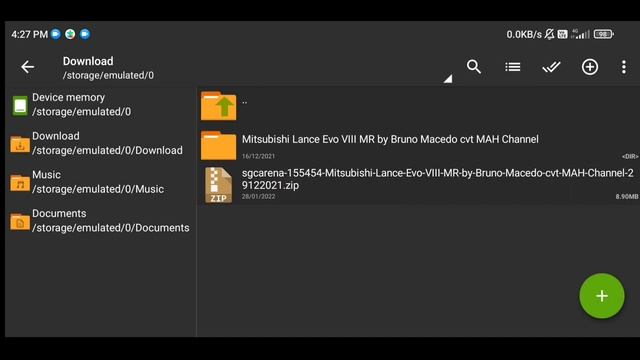Open the three-dot overflow menu
The width and height of the screenshot is (640, 360).
[624, 67]
